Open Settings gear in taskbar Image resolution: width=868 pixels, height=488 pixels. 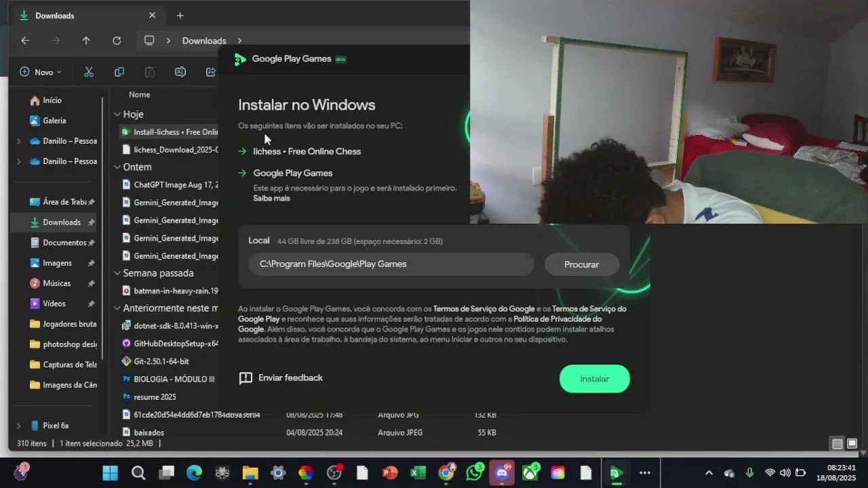coord(278,472)
